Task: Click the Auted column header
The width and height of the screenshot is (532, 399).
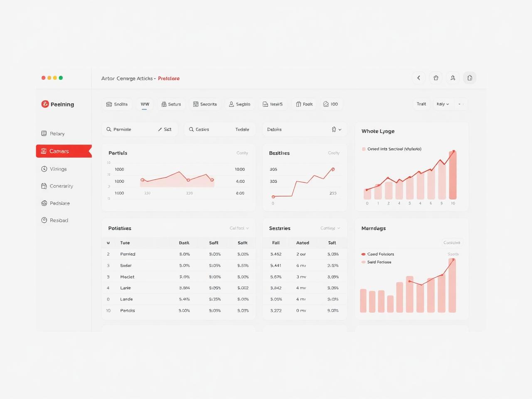Action: [303, 243]
